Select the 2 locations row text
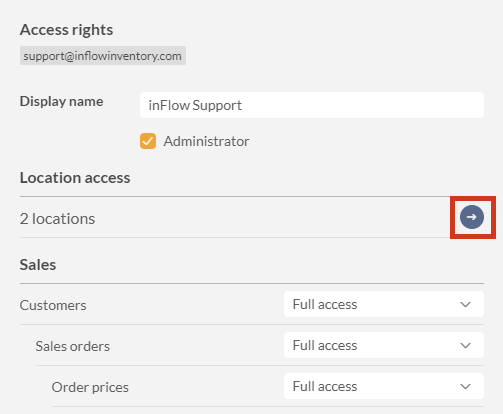The image size is (503, 414). [x=57, y=219]
